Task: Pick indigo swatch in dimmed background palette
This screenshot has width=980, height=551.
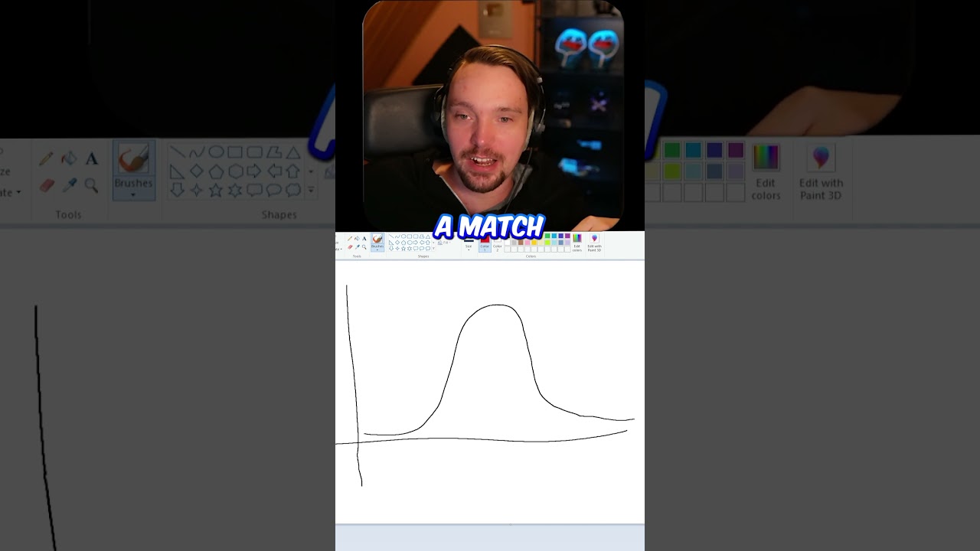Action: coord(714,150)
